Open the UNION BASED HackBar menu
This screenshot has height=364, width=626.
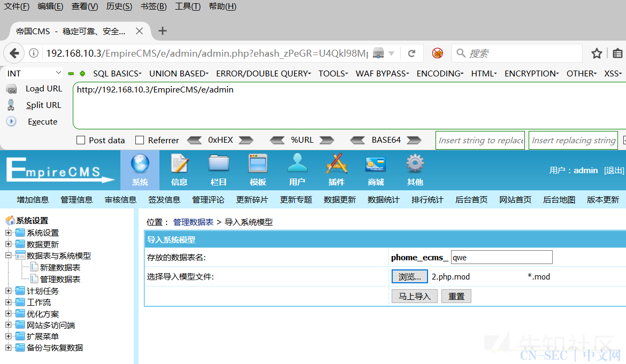[179, 73]
